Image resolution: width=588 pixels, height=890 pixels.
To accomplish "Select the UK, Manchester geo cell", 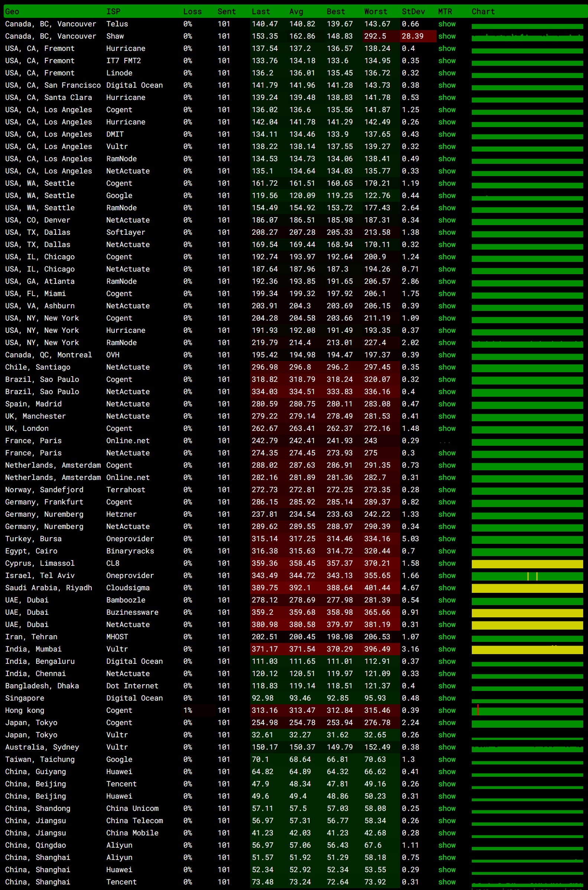I will (35, 416).
